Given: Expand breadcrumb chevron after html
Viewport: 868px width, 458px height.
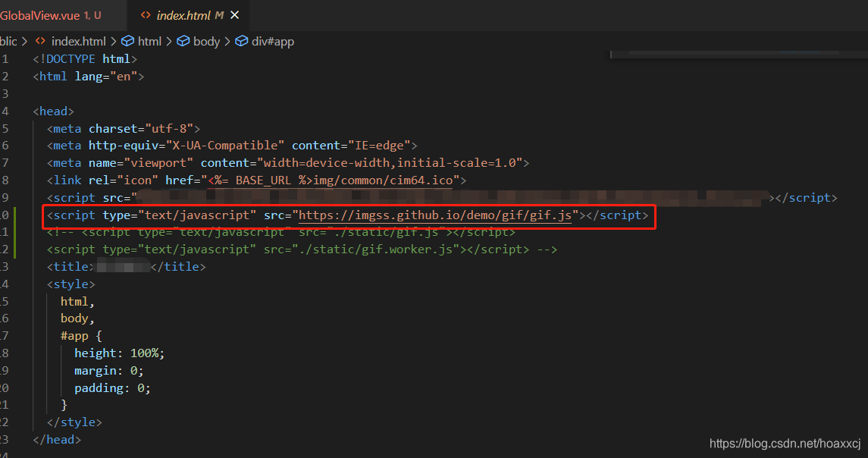Looking at the screenshot, I should click(x=169, y=42).
